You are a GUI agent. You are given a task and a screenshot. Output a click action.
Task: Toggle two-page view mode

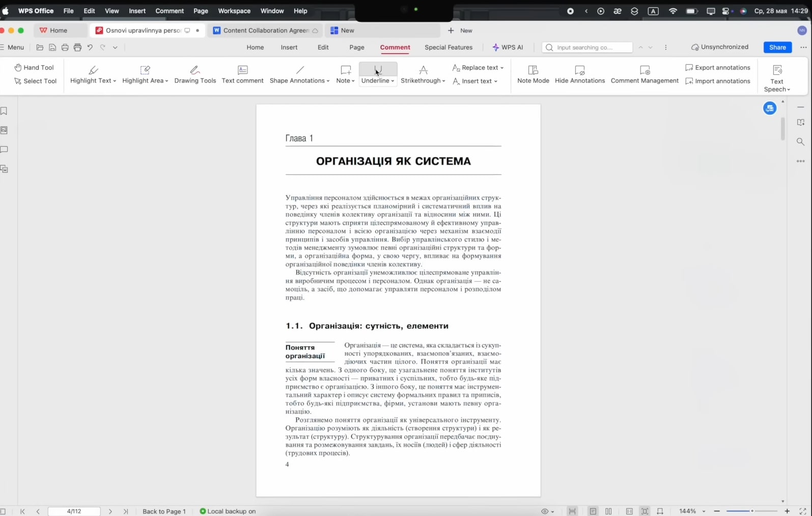pos(608,511)
